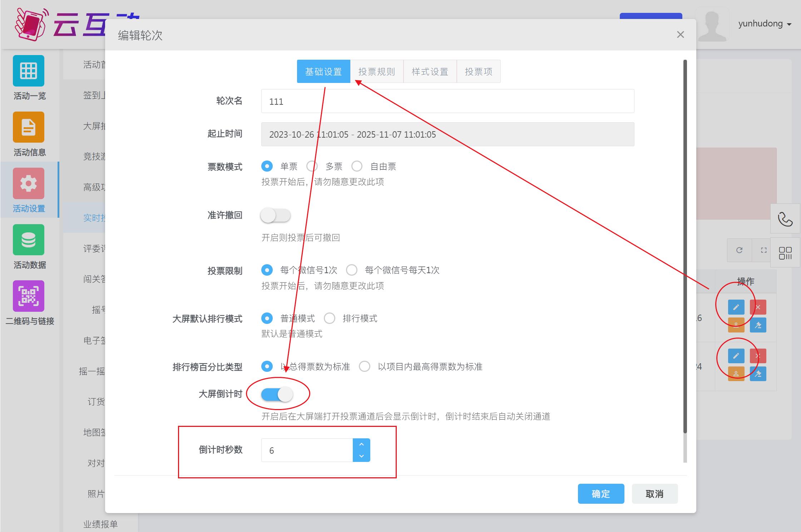Disable the 大屏倒计时 switch

coord(277,394)
